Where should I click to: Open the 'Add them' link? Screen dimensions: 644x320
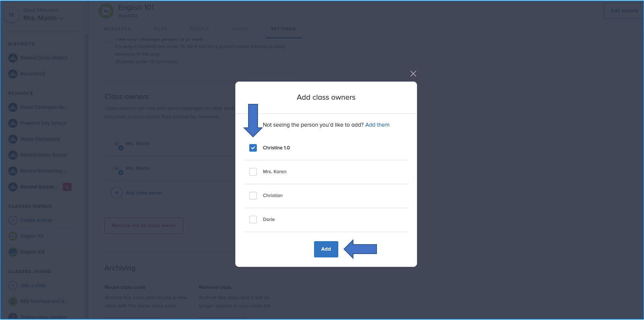[377, 125]
